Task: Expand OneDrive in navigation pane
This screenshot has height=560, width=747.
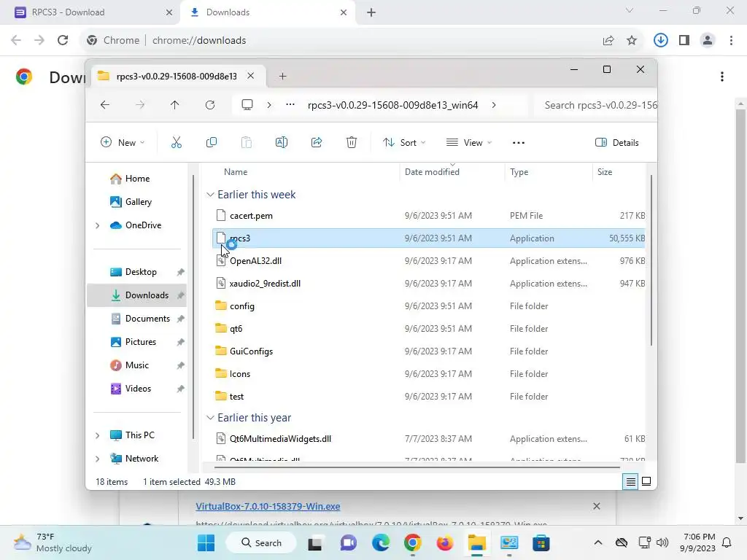Action: click(98, 225)
